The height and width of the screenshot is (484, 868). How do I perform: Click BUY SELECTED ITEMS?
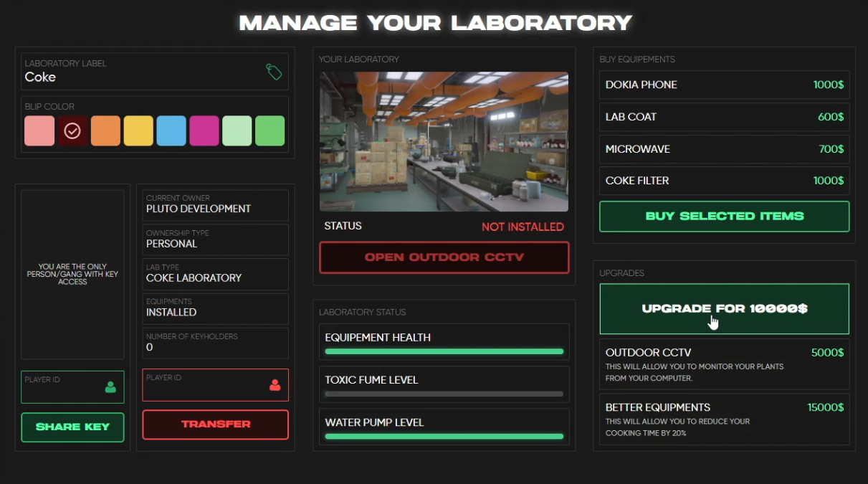tap(724, 216)
